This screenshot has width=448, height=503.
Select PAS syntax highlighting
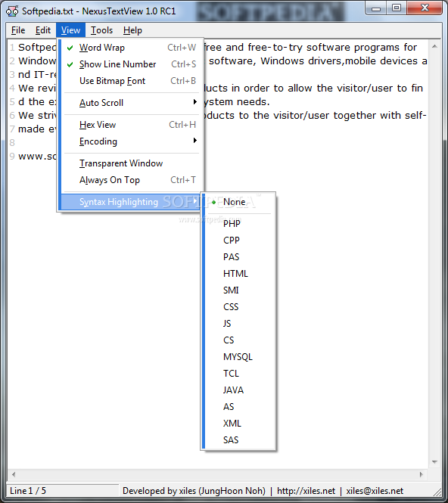pyautogui.click(x=239, y=257)
